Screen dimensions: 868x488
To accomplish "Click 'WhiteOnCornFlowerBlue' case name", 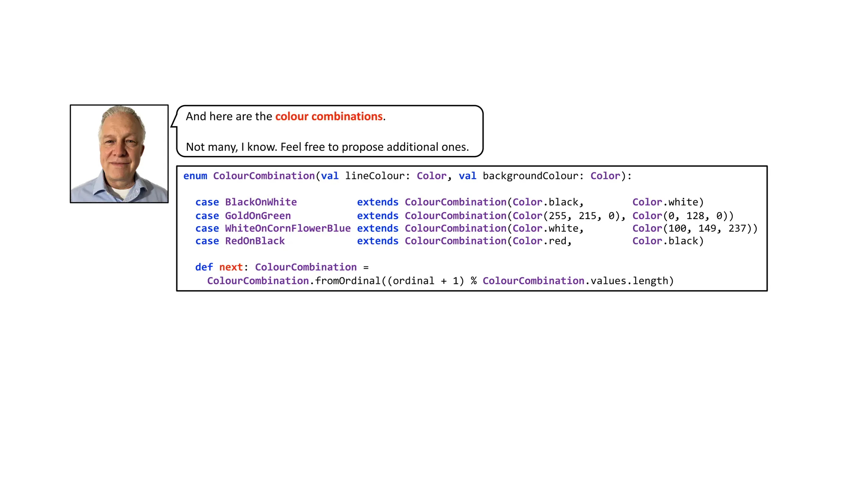I will click(288, 229).
